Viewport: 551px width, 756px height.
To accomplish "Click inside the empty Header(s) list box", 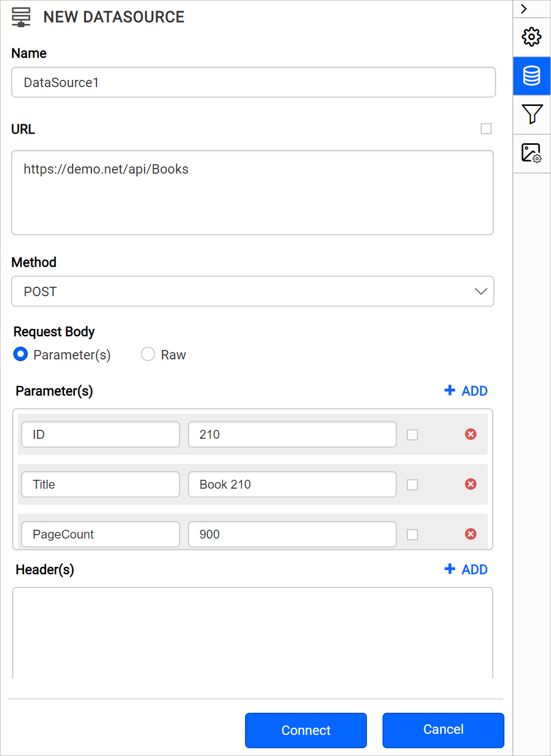I will 253,633.
